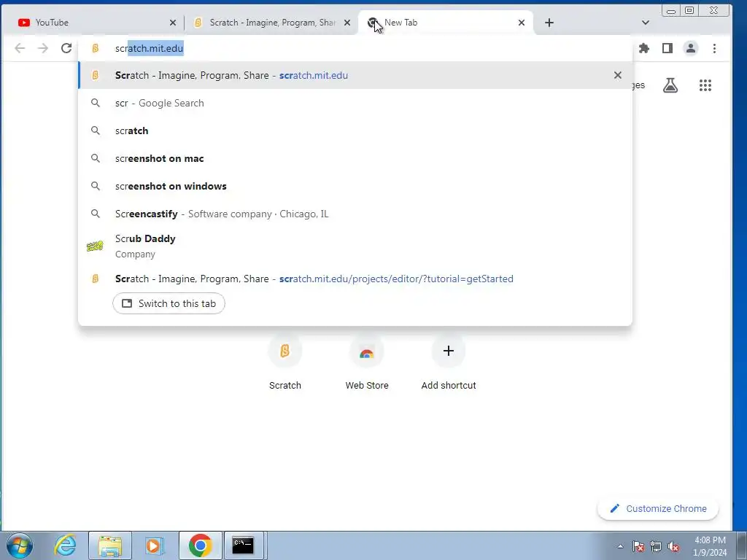Click the Switch to this tab button
The height and width of the screenshot is (560, 747).
169,303
